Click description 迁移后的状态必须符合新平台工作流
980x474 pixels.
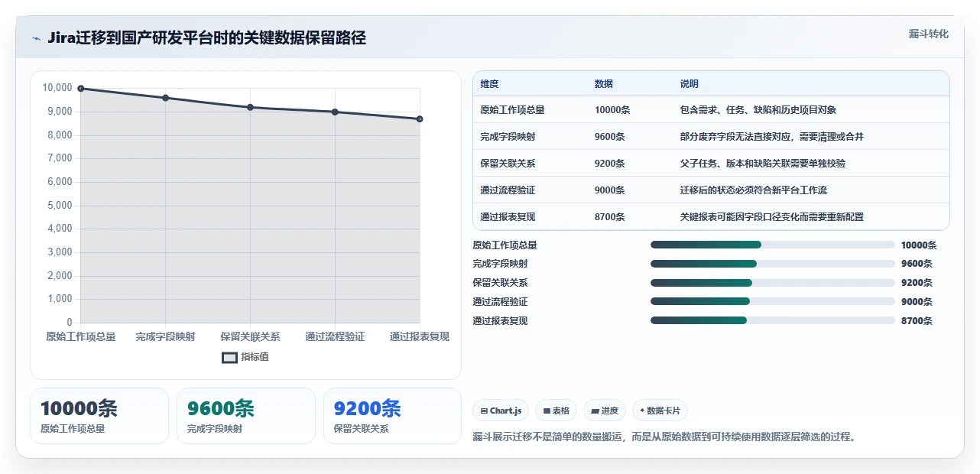pos(753,190)
